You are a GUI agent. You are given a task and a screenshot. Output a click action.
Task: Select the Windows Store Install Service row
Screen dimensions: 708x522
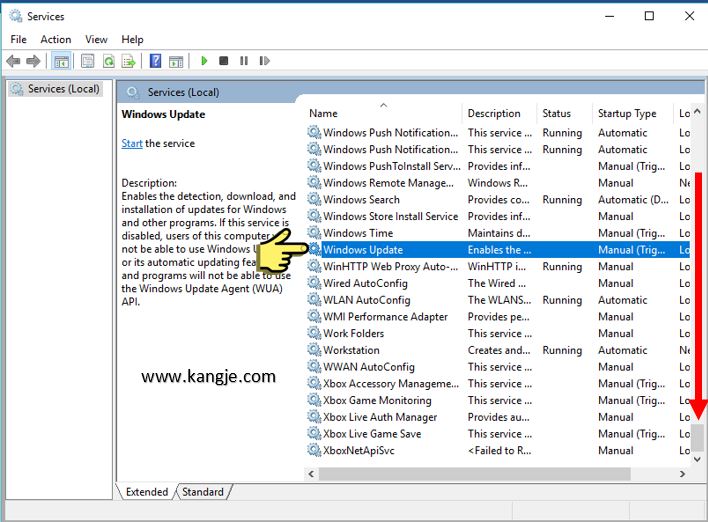pyautogui.click(x=498, y=216)
